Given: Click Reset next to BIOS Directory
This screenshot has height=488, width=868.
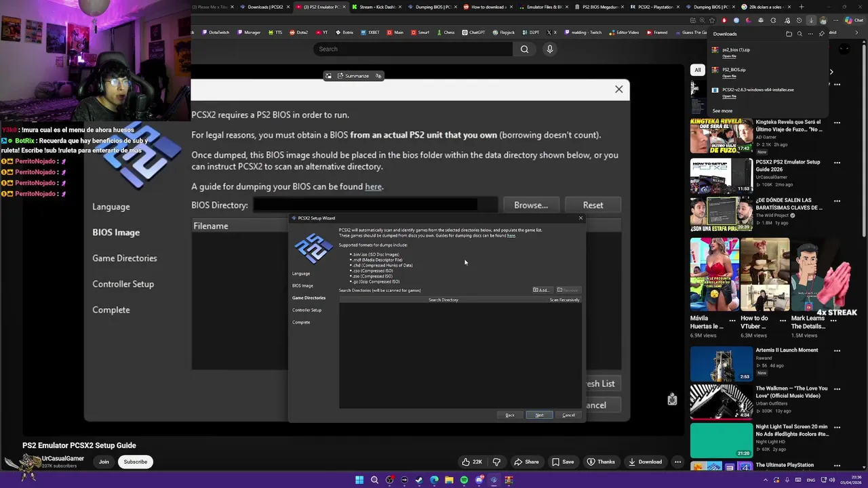Looking at the screenshot, I should [x=593, y=205].
